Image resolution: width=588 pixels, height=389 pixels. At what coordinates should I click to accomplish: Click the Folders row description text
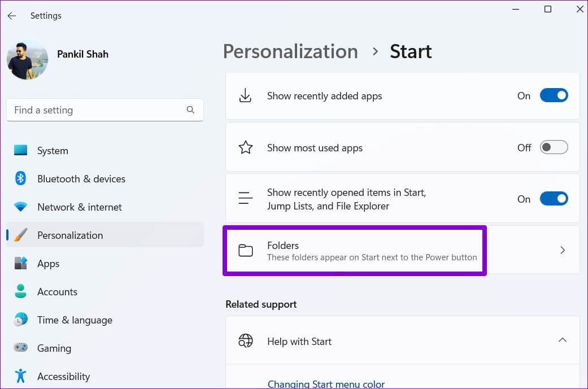pos(372,257)
